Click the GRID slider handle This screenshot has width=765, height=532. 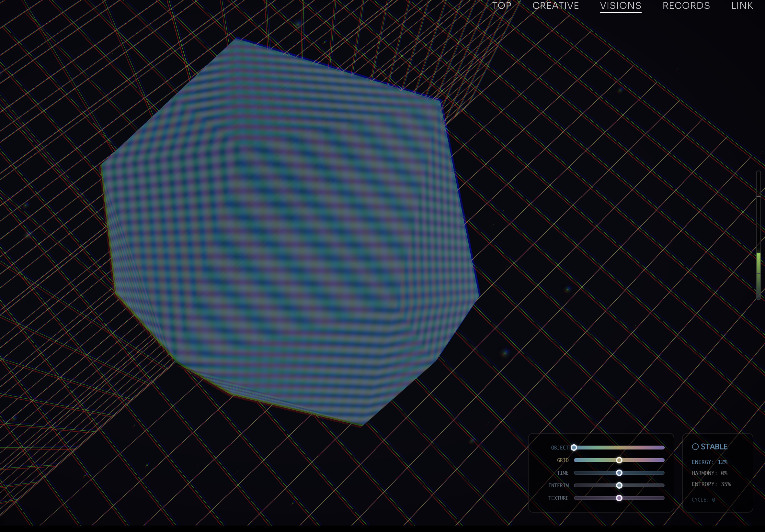point(619,460)
